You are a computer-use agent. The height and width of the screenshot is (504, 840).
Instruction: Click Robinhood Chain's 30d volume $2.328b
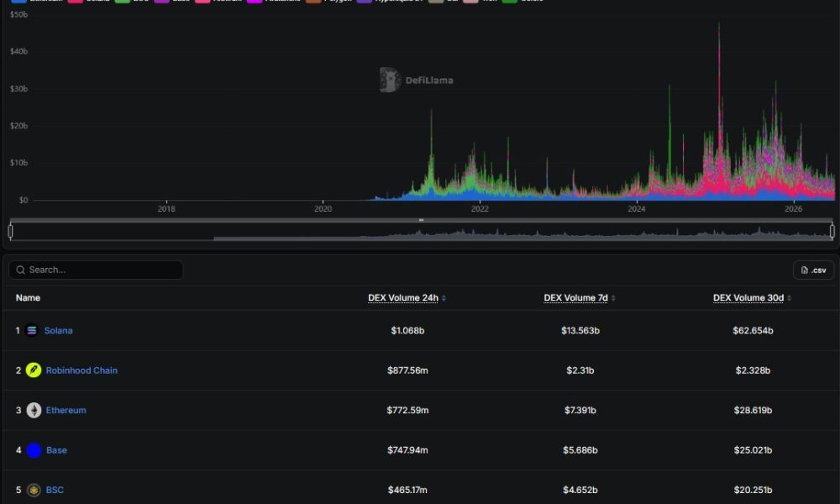point(753,370)
